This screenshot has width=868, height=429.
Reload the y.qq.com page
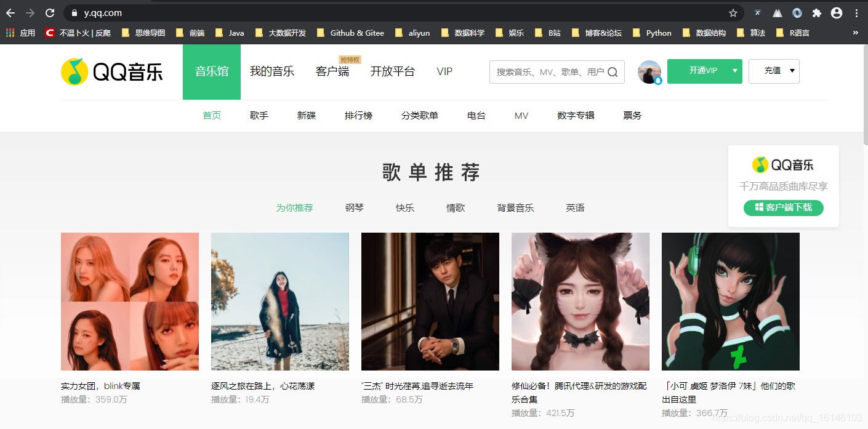coord(50,13)
